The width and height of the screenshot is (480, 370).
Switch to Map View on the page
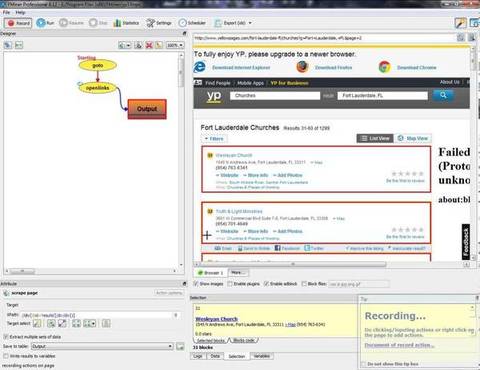click(413, 138)
